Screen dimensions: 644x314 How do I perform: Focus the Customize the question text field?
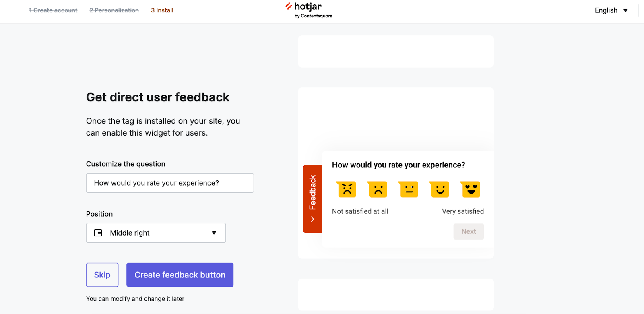point(170,183)
